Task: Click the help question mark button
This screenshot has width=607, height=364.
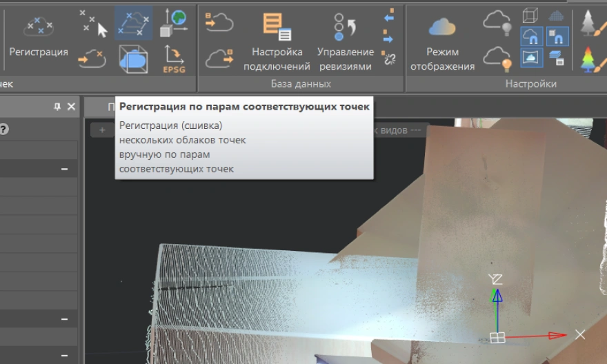Action: (x=3, y=129)
